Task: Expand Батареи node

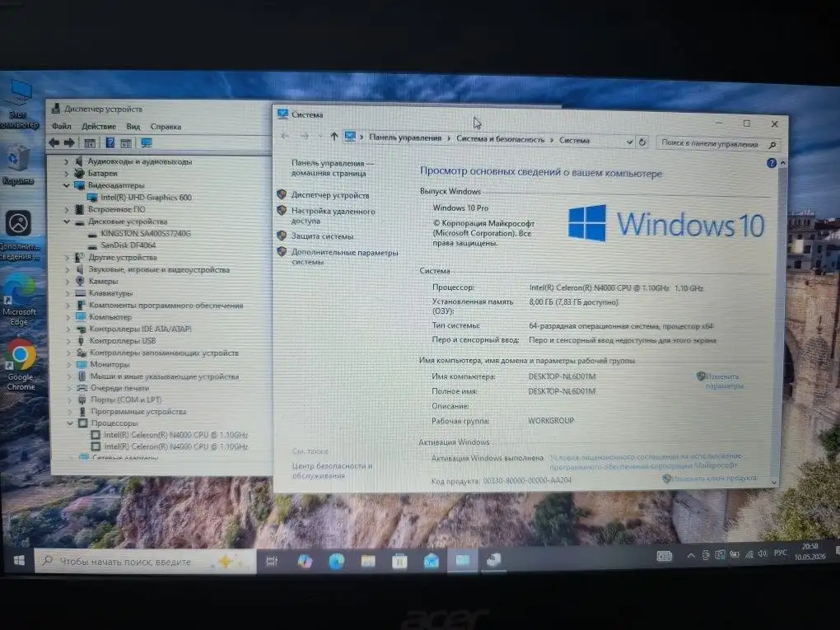Action: coord(67,173)
